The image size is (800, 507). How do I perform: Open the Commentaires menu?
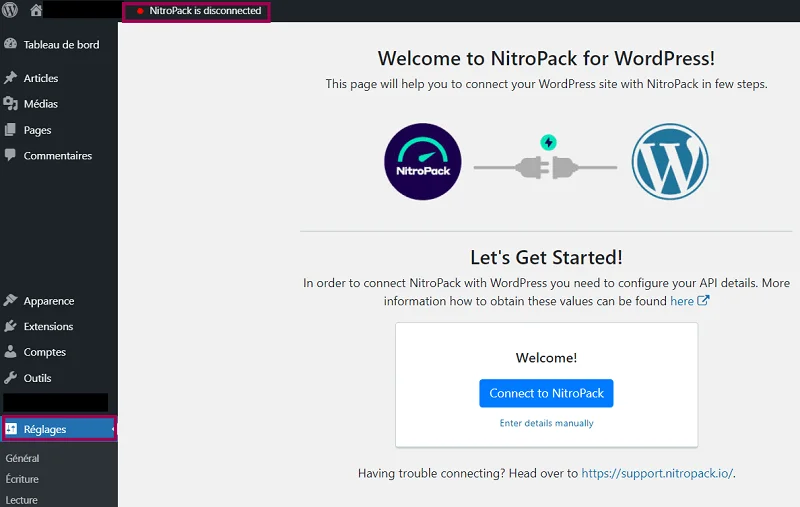pyautogui.click(x=59, y=156)
